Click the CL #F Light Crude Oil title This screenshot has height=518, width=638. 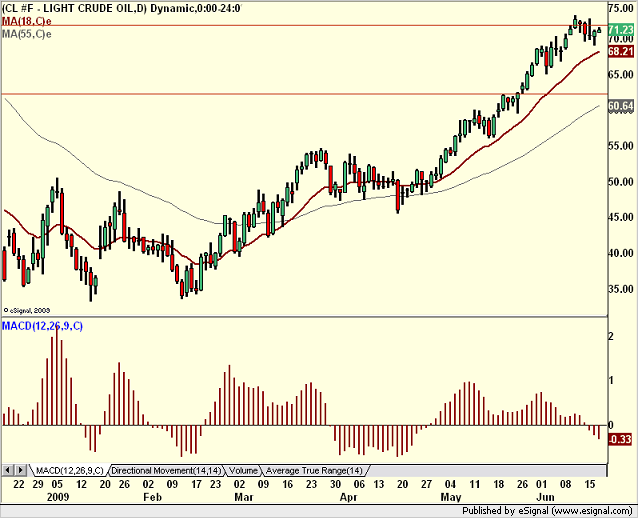(x=121, y=8)
